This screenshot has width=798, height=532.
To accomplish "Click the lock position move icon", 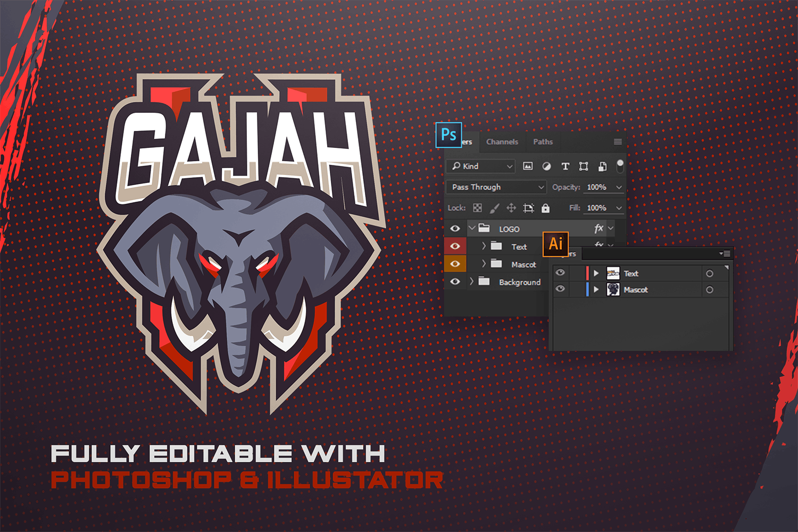I will tap(511, 208).
